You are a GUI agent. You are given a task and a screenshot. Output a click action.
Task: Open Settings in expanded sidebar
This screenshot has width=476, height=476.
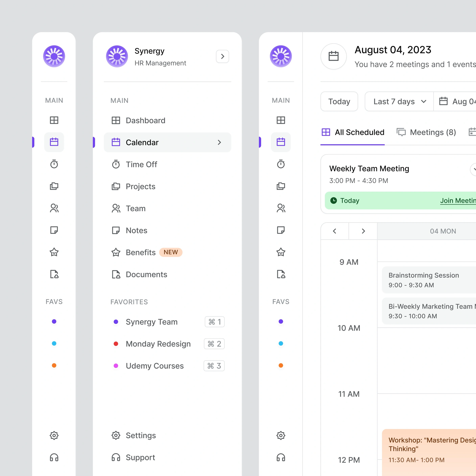[x=167, y=435]
